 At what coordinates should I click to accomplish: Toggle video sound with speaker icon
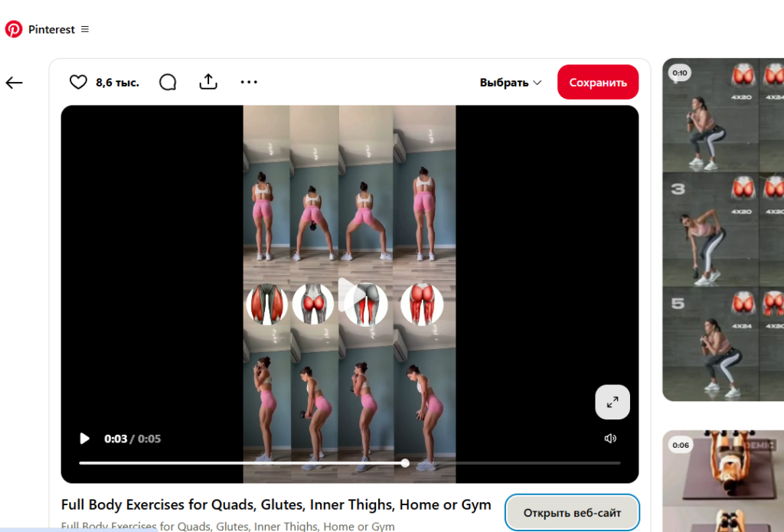610,439
